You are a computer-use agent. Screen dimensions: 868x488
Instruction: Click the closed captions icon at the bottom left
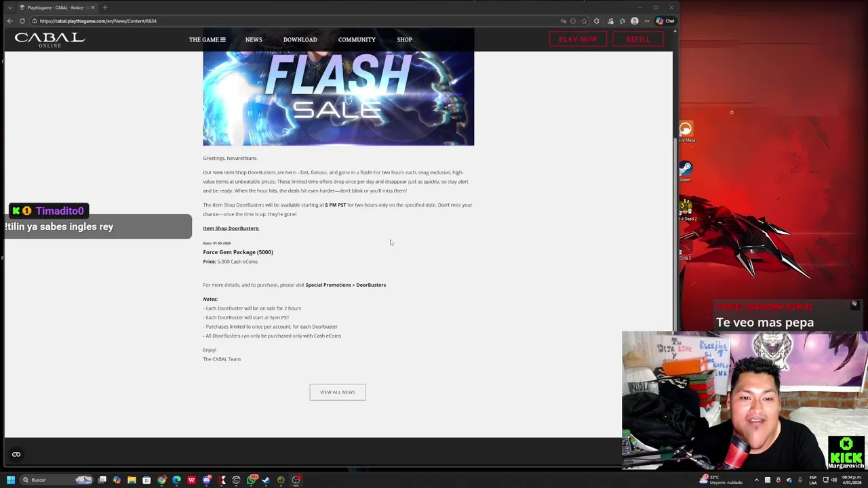16,454
